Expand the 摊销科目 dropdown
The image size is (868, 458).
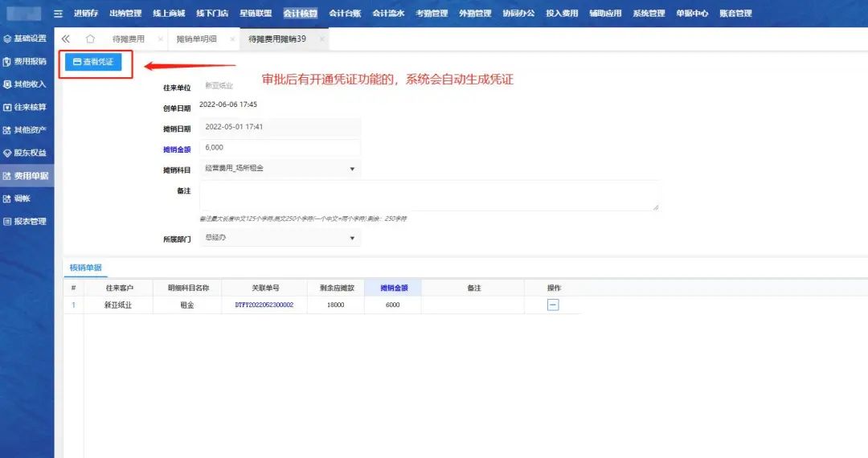click(351, 169)
